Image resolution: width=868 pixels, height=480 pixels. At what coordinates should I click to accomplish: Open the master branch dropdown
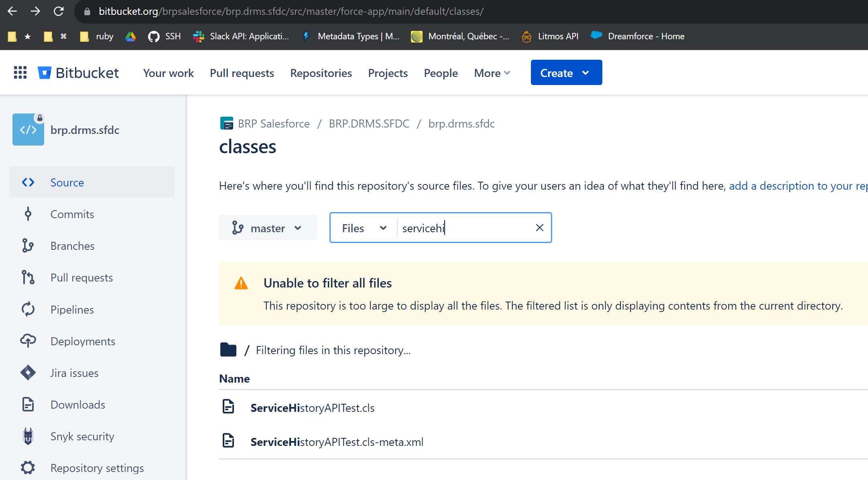click(x=268, y=228)
